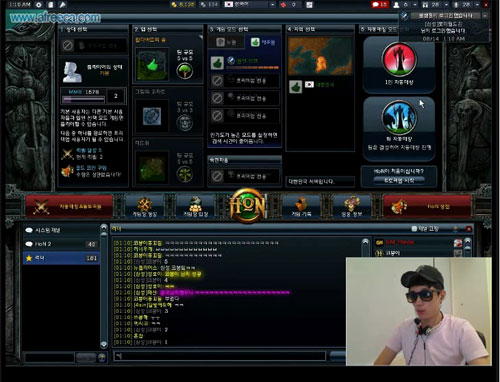Click the tutorial start button
This screenshot has width=500, height=382.
click(x=399, y=180)
